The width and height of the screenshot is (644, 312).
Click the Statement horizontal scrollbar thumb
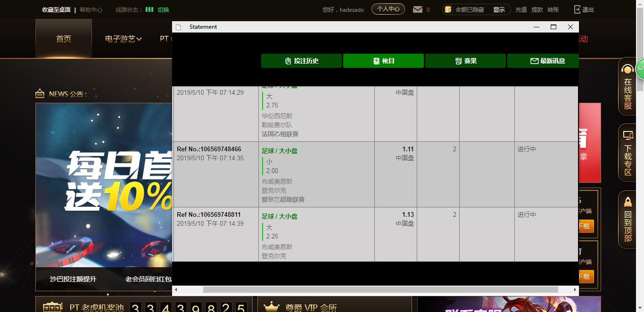tap(380, 289)
